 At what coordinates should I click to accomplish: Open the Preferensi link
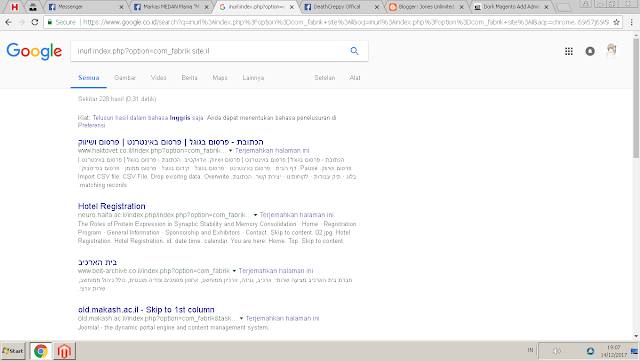click(91, 125)
